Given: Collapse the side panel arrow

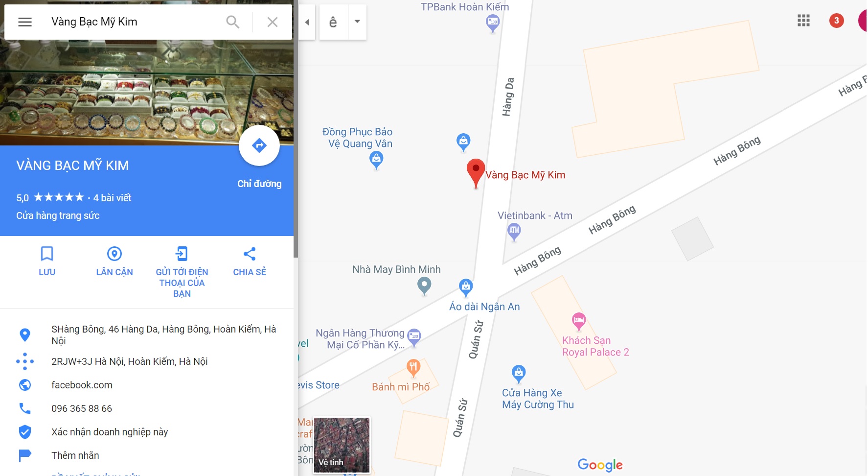Looking at the screenshot, I should (x=307, y=22).
